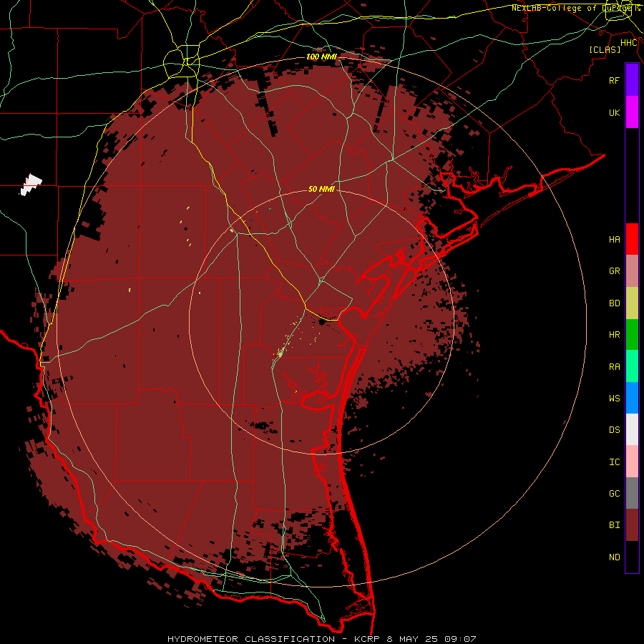The width and height of the screenshot is (644, 644).
Task: Click the IC legend label
Action: [614, 462]
